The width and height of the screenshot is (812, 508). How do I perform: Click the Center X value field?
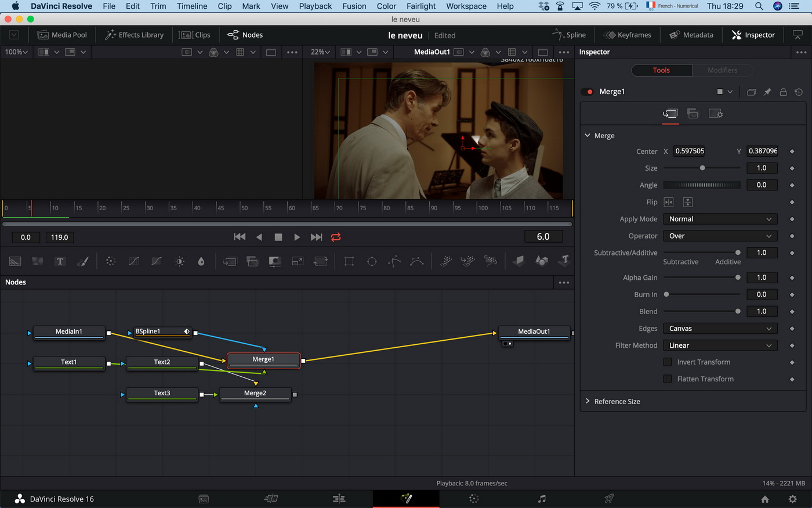click(690, 151)
